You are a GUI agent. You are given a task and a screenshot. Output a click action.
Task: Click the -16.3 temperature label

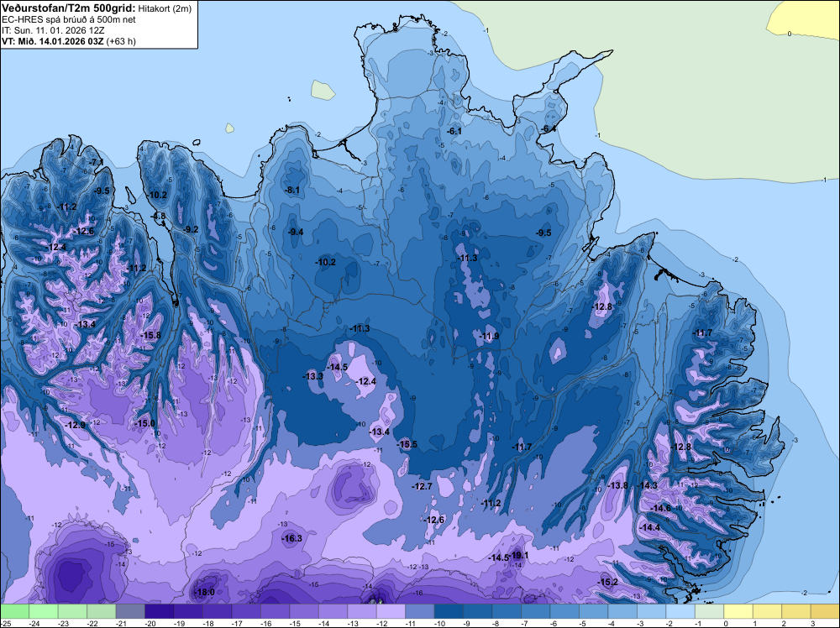(x=292, y=539)
